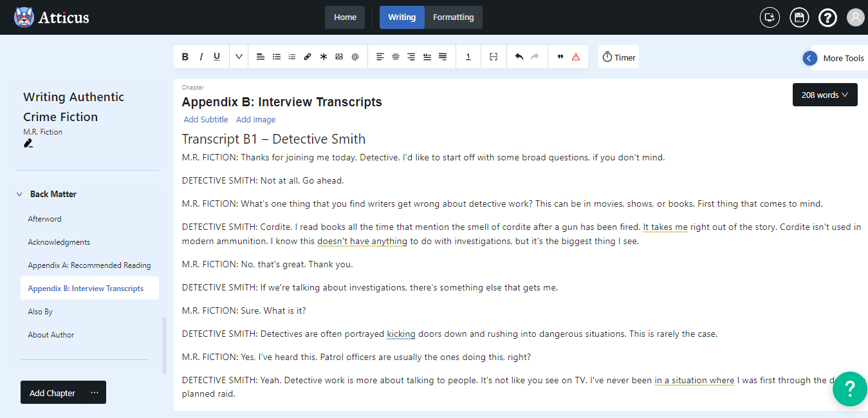
Task: Switch to the Formatting tab
Action: (x=453, y=17)
